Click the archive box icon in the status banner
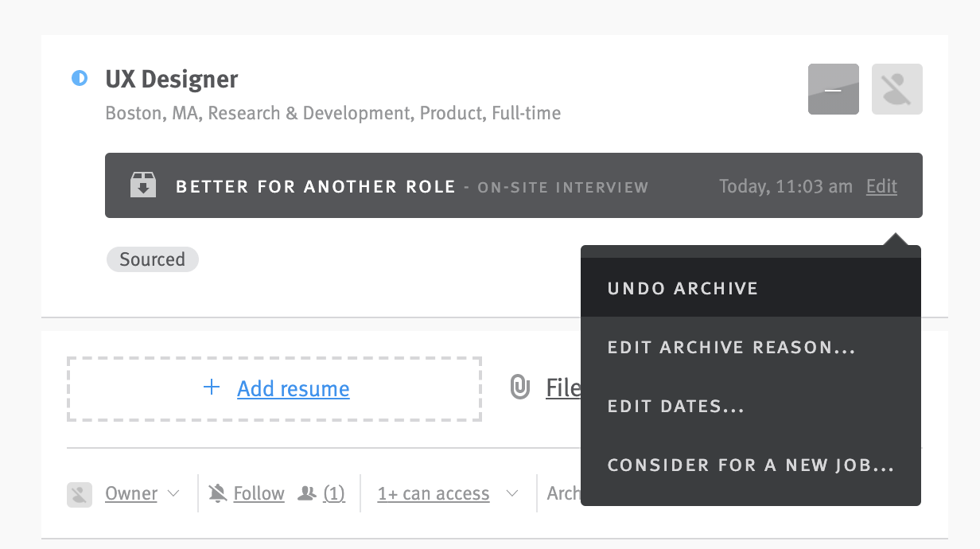 (143, 185)
